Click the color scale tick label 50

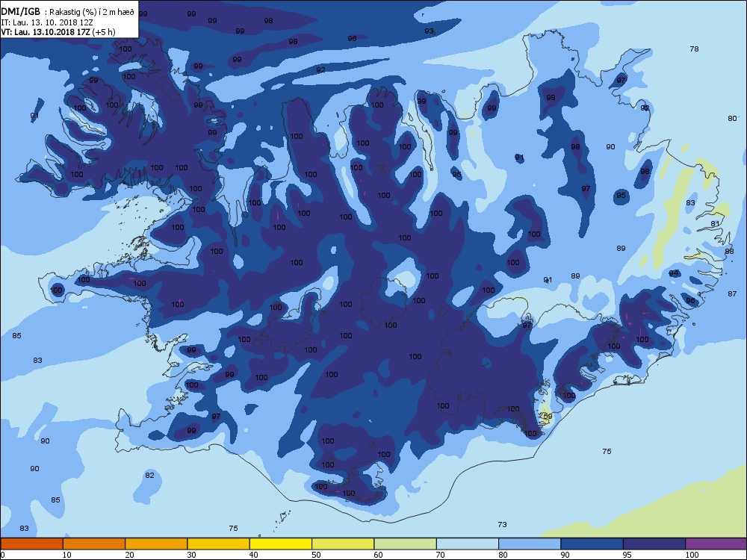point(316,555)
